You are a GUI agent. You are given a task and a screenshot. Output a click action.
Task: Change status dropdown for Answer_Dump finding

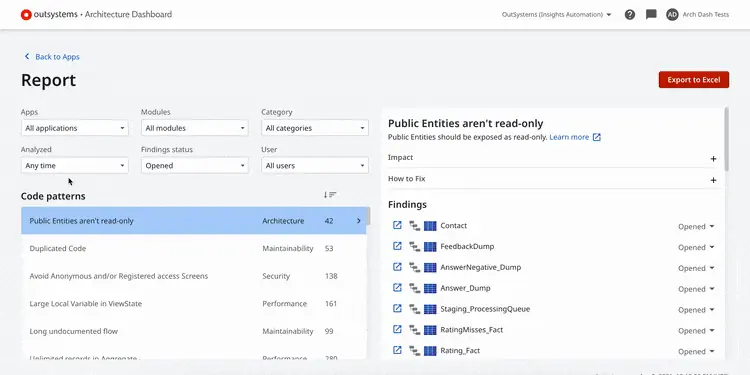pos(696,289)
